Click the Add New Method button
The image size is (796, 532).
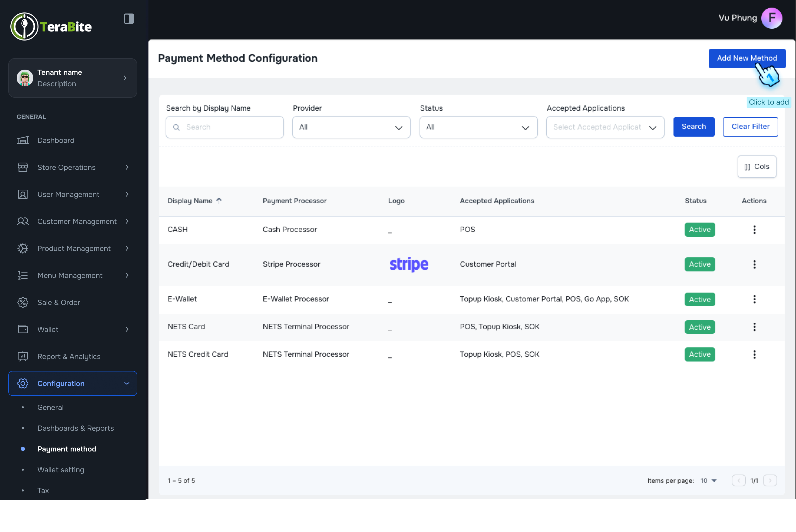point(747,58)
